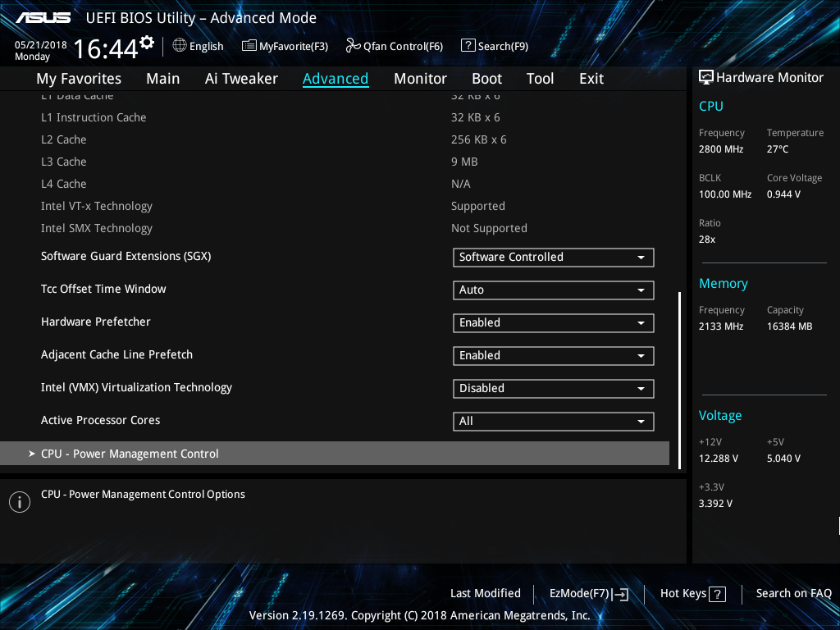Switch to the My Favorites tab
The height and width of the screenshot is (630, 840).
point(79,79)
